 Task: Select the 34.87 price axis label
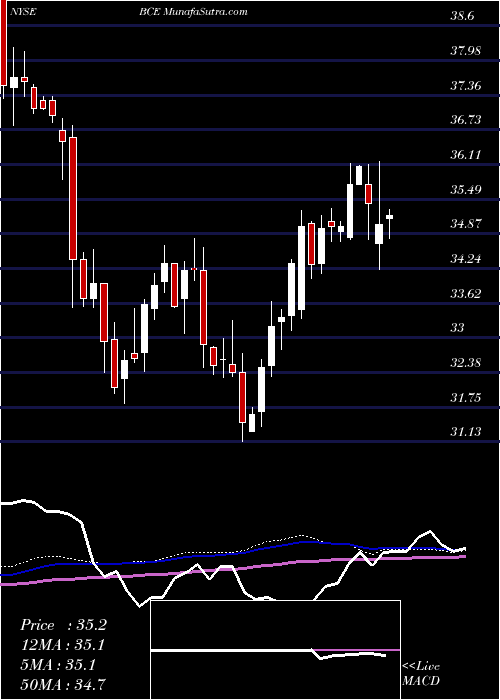pos(466,224)
